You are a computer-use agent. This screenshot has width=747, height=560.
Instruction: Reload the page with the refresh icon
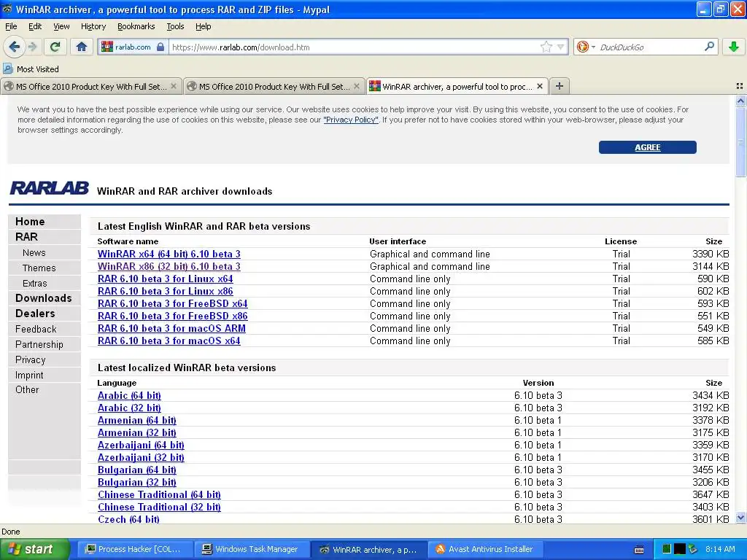(55, 47)
